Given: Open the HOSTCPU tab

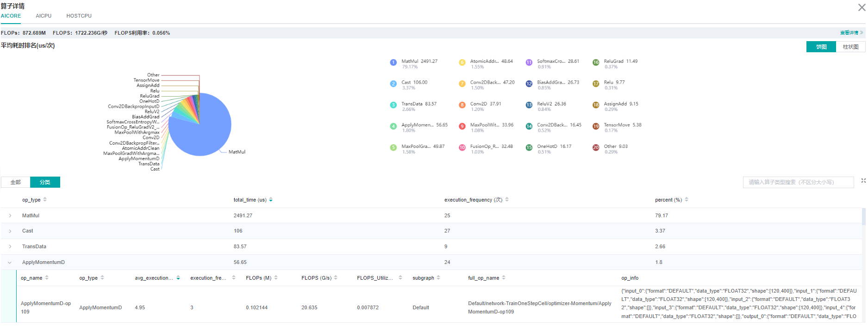Looking at the screenshot, I should click(x=79, y=16).
